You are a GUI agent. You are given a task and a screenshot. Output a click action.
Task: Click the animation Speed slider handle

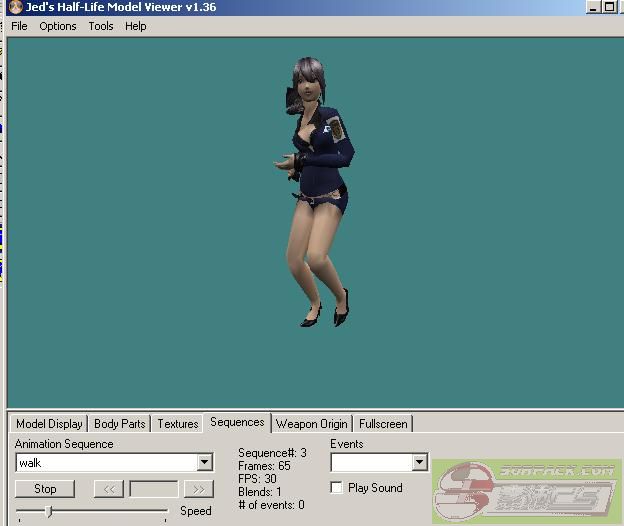point(49,511)
